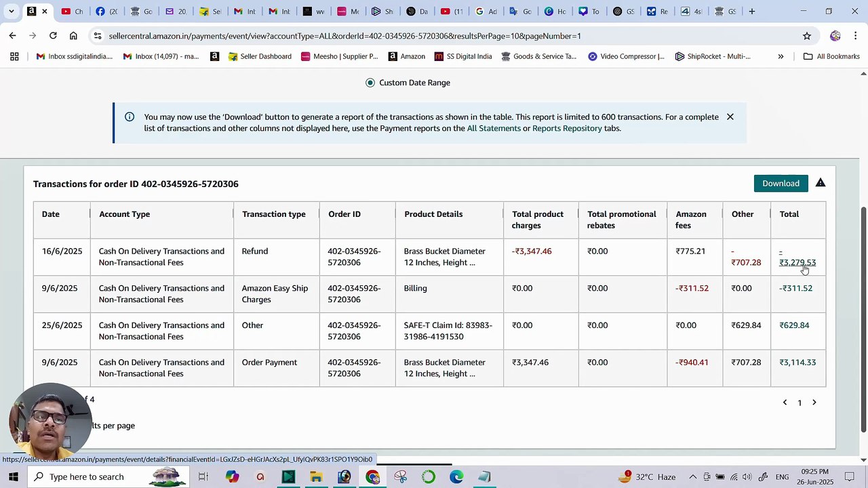Open the ₹3,114.33 total link
Image resolution: width=868 pixels, height=488 pixels.
click(x=797, y=363)
